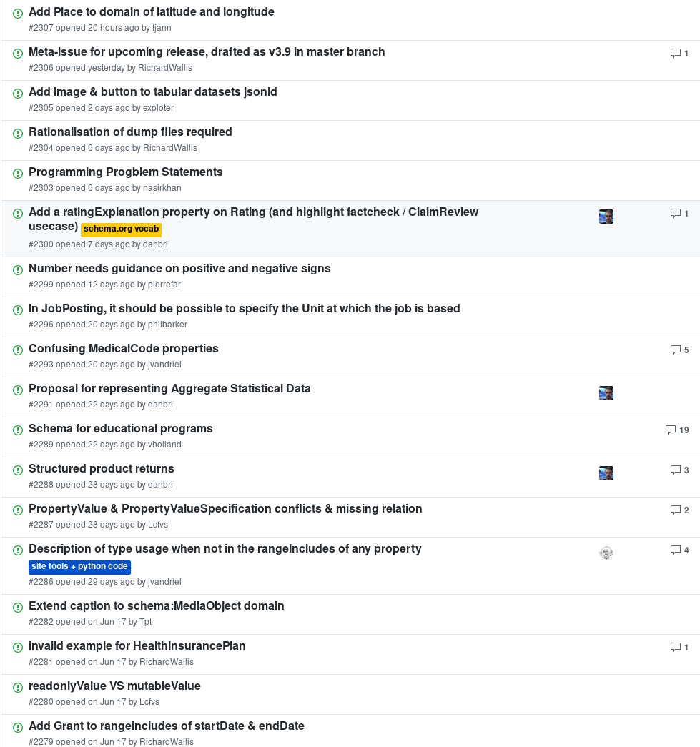The height and width of the screenshot is (747, 700).
Task: Select the blue site tools + python code label
Action: (x=79, y=567)
